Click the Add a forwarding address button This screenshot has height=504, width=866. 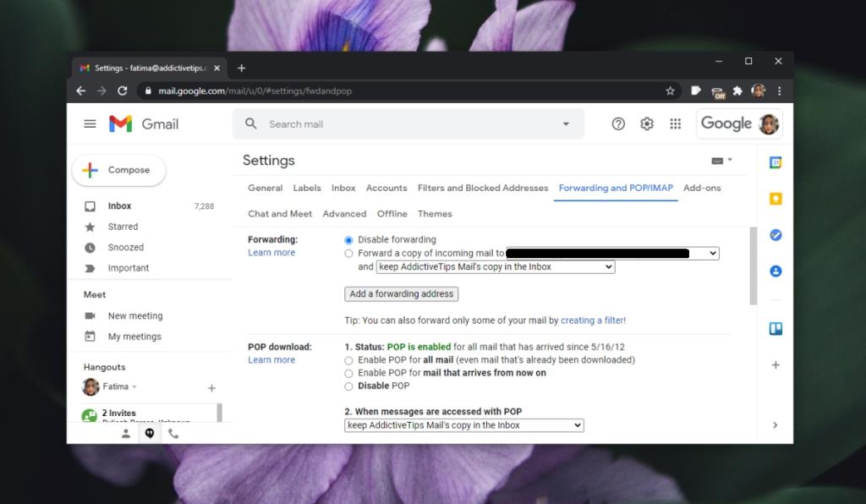(401, 293)
